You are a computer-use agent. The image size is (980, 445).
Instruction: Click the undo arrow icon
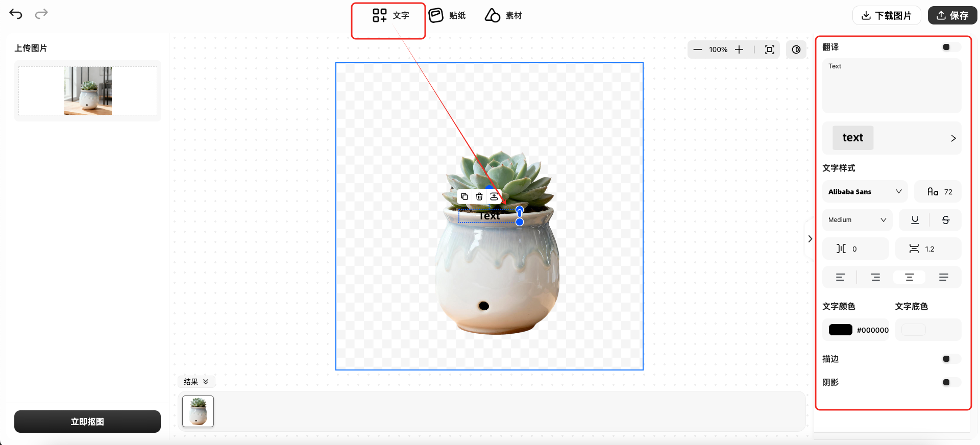pos(16,14)
